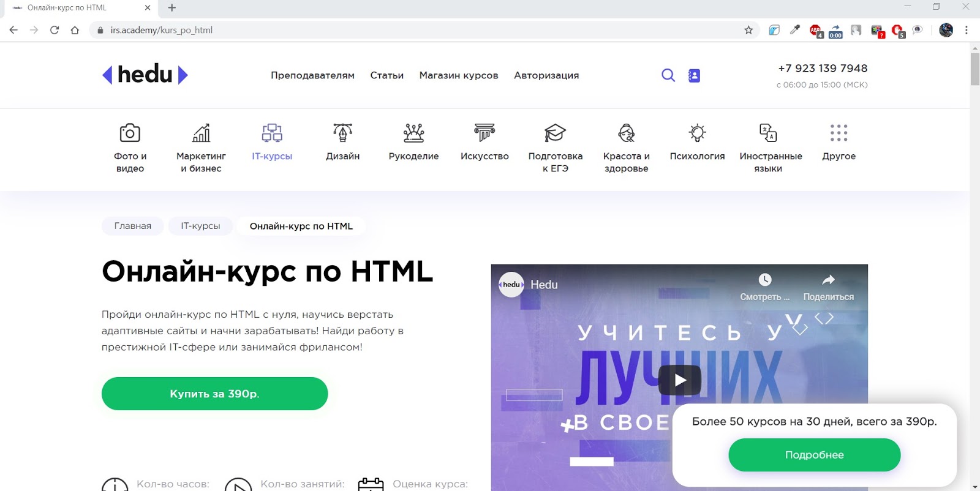The height and width of the screenshot is (491, 980).
Task: Open the Авторизация menu item
Action: (546, 75)
